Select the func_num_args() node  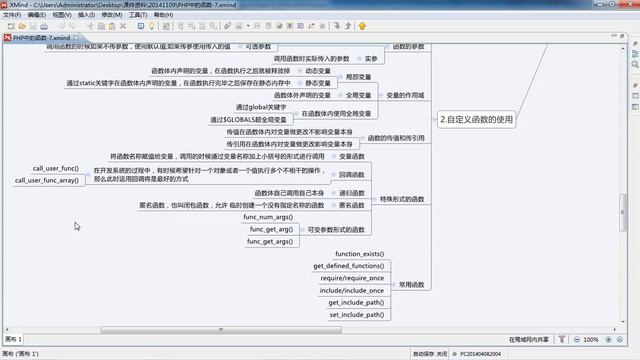tap(268, 217)
